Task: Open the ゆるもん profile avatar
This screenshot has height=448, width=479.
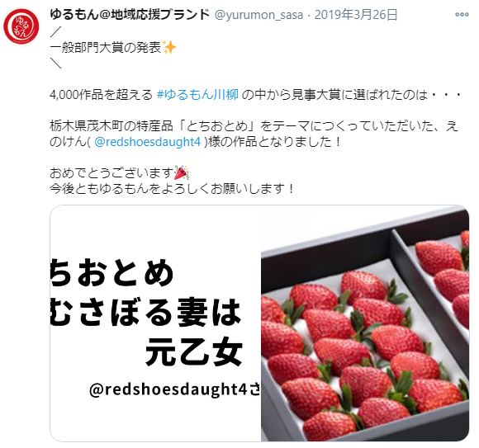Action: click(21, 26)
